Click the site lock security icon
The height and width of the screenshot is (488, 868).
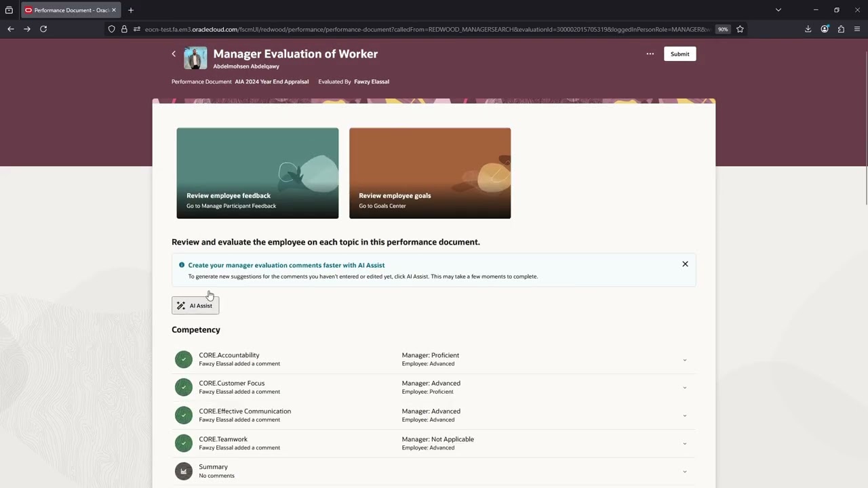124,29
